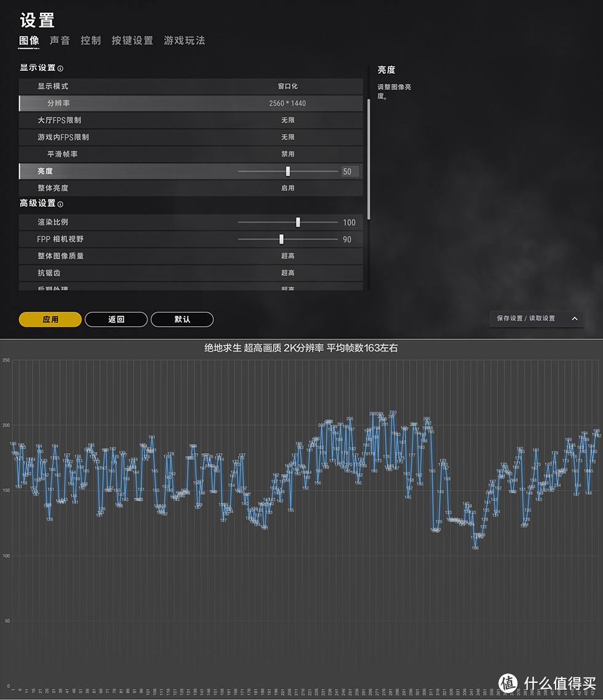Click the settings list vertical scrollbar
This screenshot has height=700, width=603.
(369, 159)
